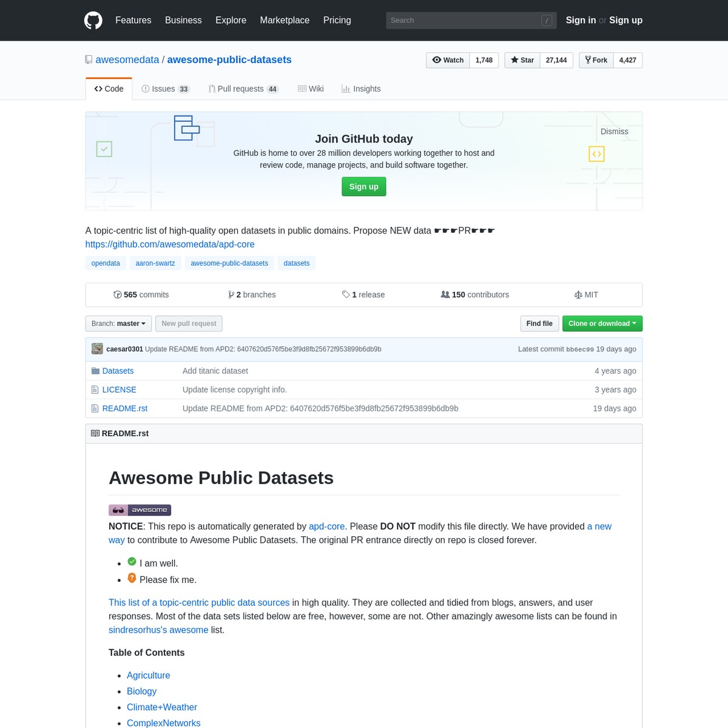Open the Insights tab

(361, 89)
